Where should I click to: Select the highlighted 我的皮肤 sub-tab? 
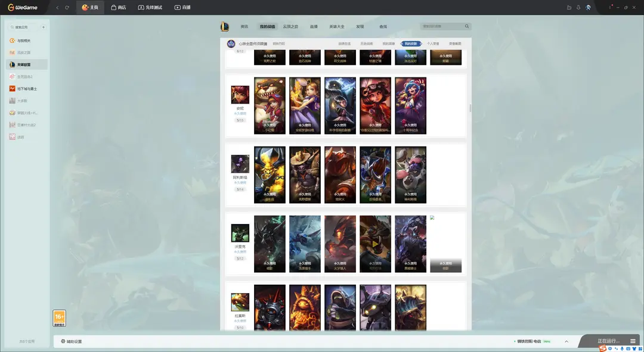pyautogui.click(x=411, y=43)
